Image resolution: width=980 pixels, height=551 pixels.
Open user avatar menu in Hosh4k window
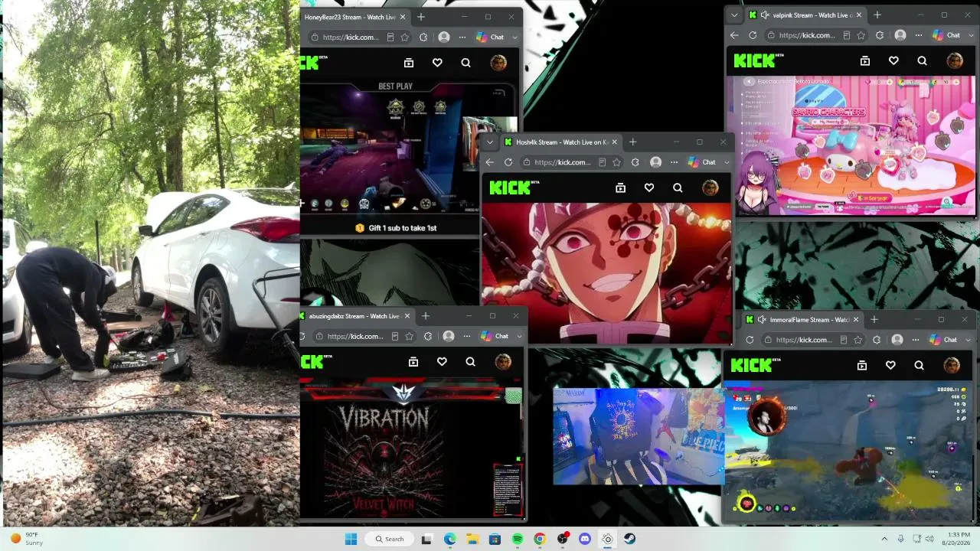click(710, 187)
